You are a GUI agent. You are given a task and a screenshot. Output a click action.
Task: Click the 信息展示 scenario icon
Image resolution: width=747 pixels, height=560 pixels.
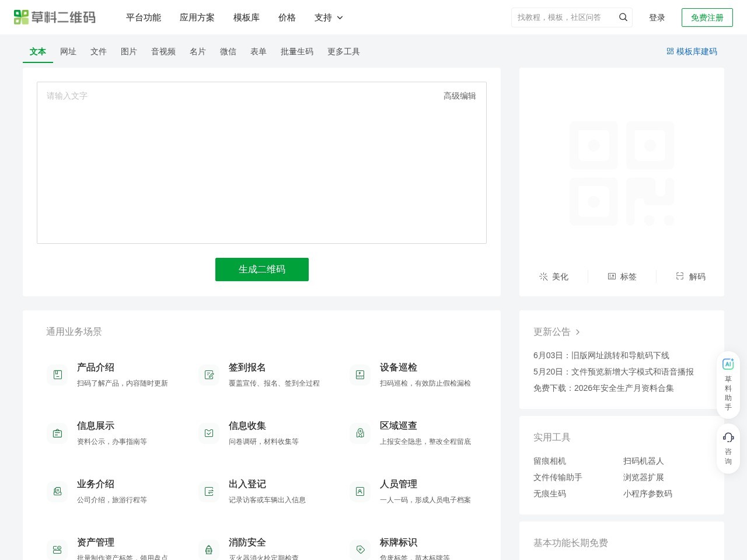(57, 433)
